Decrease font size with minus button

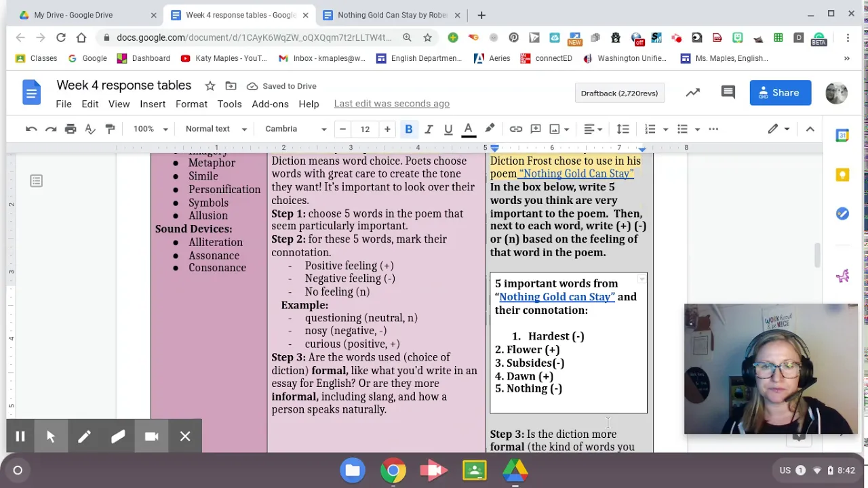click(342, 129)
